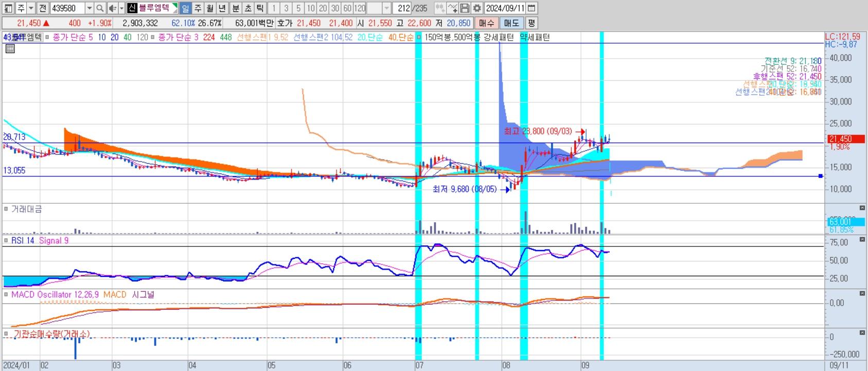Select interval 120 button
Image resolution: width=868 pixels, height=371 pixels.
(360, 8)
